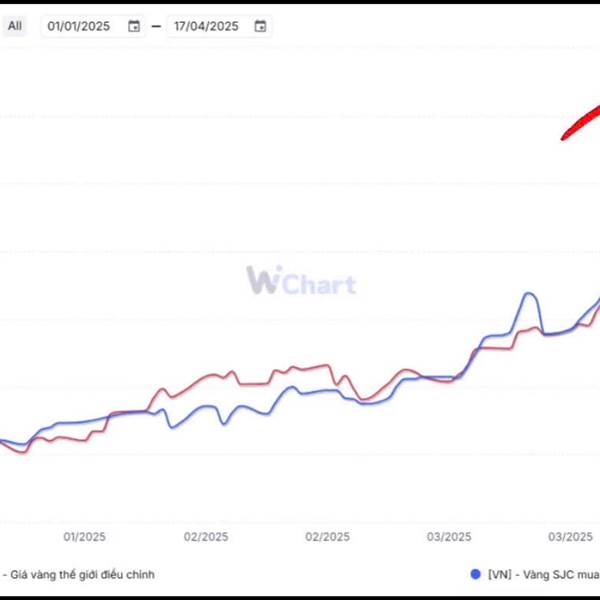Select the All time range button
The height and width of the screenshot is (600, 600).
(x=15, y=26)
